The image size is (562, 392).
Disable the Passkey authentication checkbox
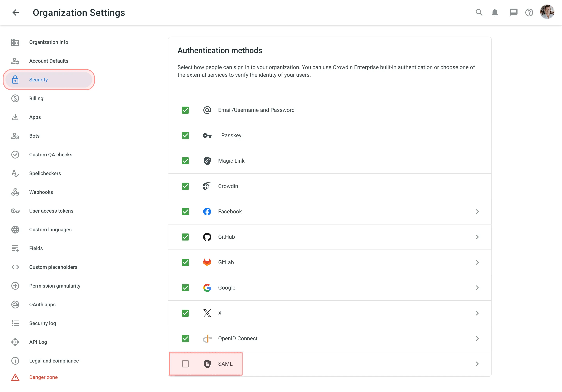(186, 135)
